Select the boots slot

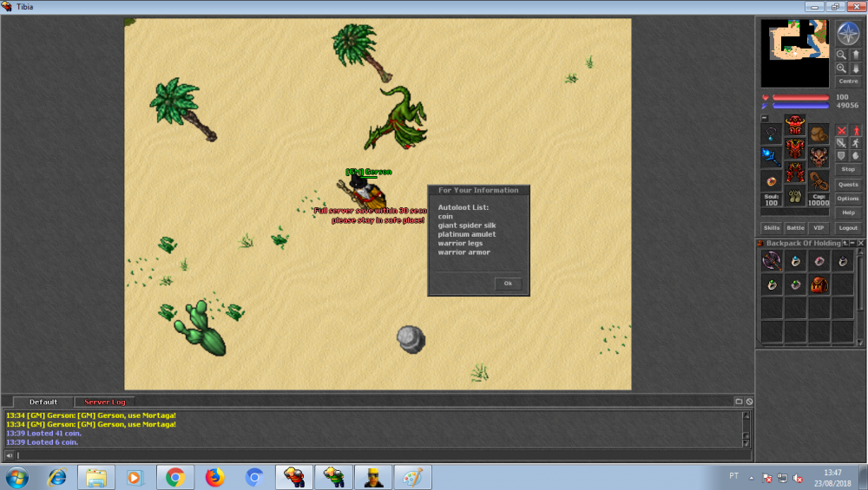[x=795, y=196]
